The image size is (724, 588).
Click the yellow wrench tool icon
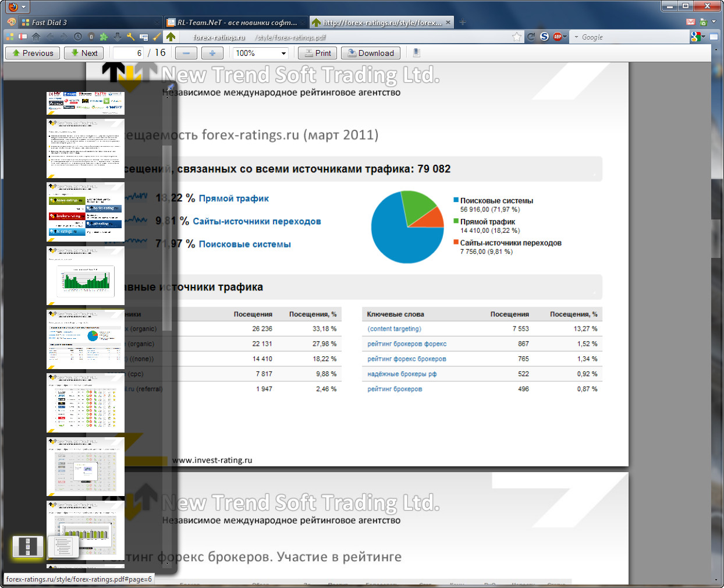coord(130,37)
